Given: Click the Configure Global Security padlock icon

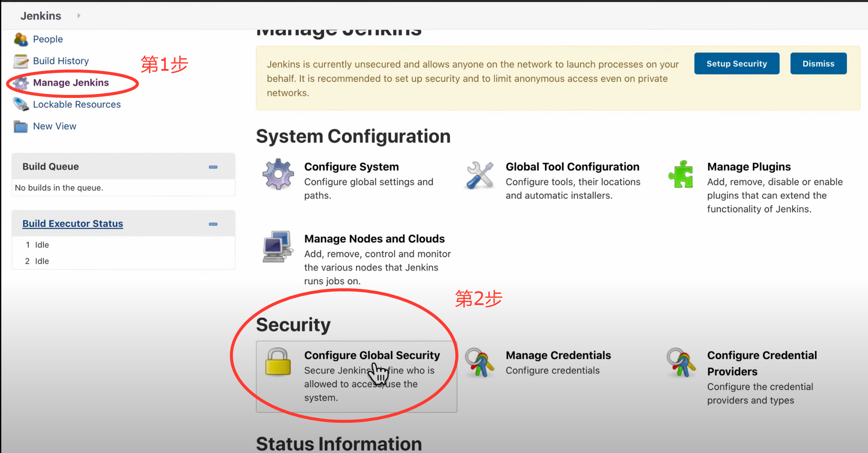Looking at the screenshot, I should point(278,362).
